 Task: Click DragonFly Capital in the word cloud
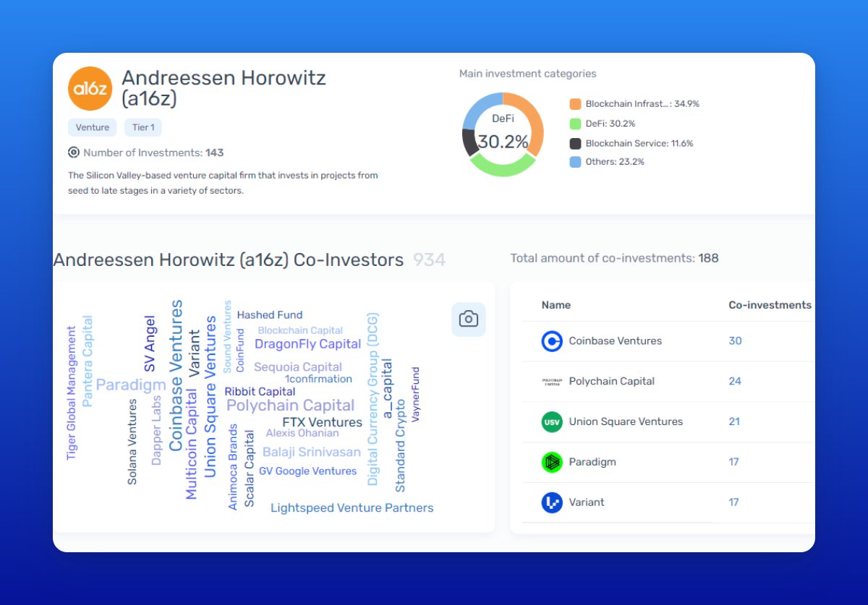click(x=307, y=344)
